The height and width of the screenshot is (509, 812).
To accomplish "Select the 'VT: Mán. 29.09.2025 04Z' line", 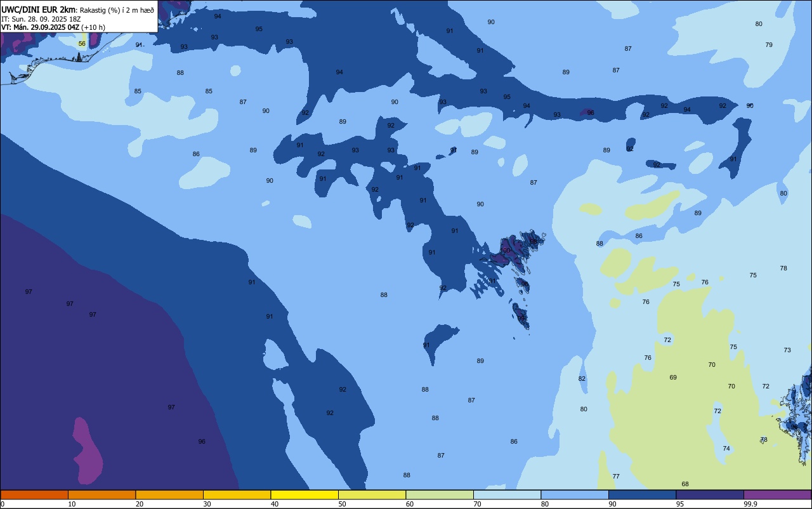I will click(41, 27).
